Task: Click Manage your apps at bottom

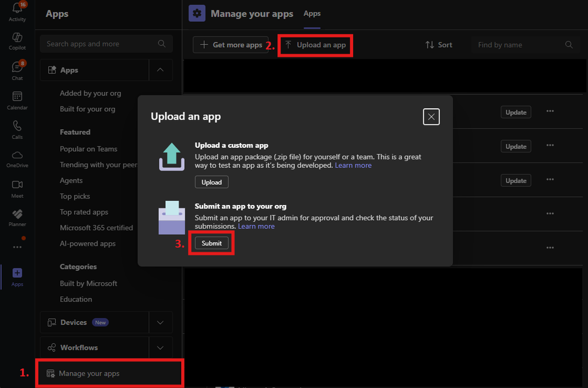Action: [x=109, y=373]
